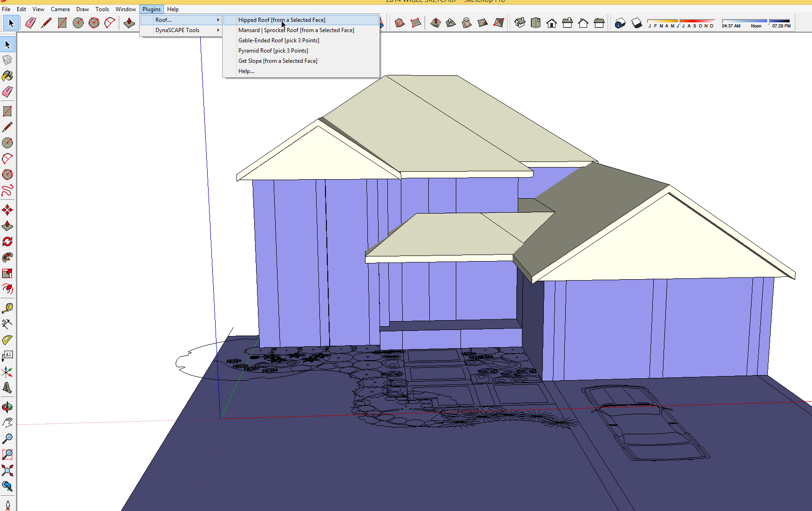Select the Zoom magnifier tool

[x=7, y=439]
